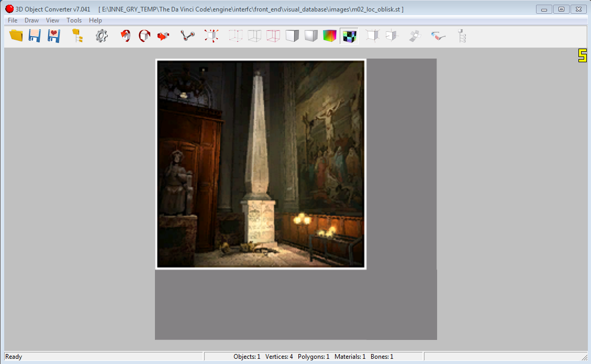Expand the Help menu

point(95,20)
